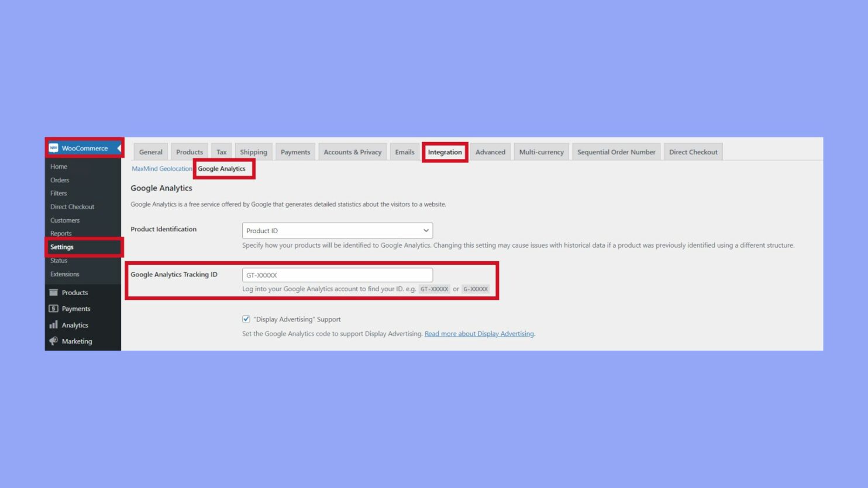
Task: Select Orders from the WooCommerce sidebar
Action: point(60,179)
